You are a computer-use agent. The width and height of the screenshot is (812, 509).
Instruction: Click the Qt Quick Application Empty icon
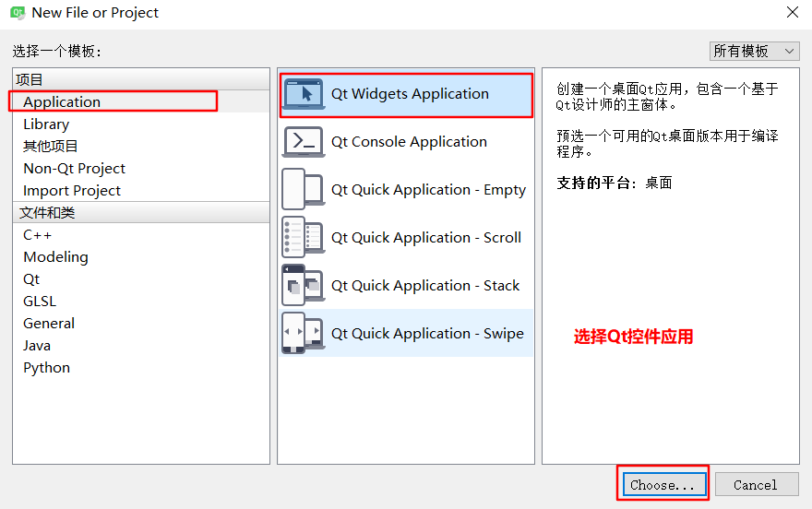tap(304, 189)
